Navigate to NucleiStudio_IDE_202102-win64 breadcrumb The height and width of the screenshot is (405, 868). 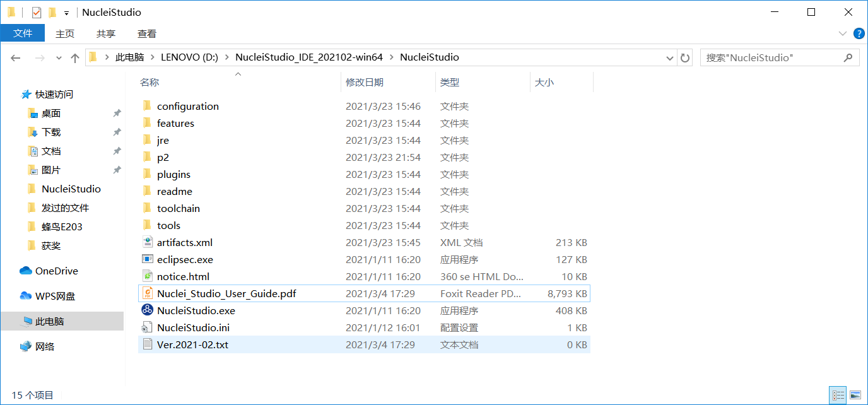tap(309, 57)
